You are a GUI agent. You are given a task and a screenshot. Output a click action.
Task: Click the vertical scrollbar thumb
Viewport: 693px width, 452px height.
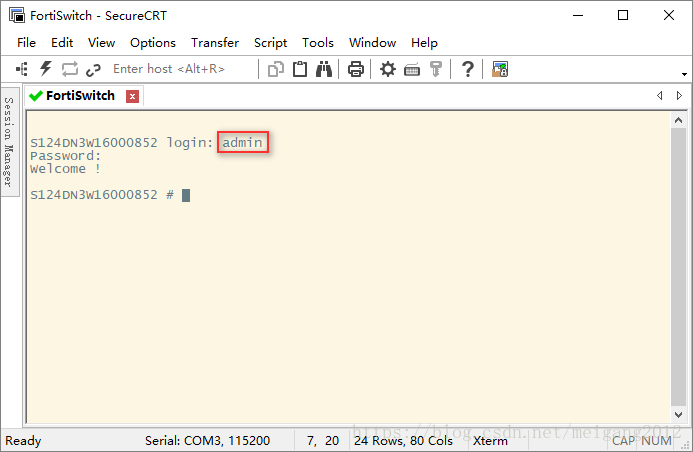pos(678,267)
